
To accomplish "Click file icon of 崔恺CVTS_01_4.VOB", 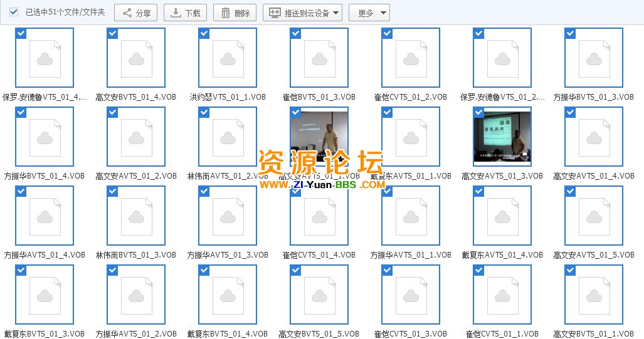I will pyautogui.click(x=319, y=216).
